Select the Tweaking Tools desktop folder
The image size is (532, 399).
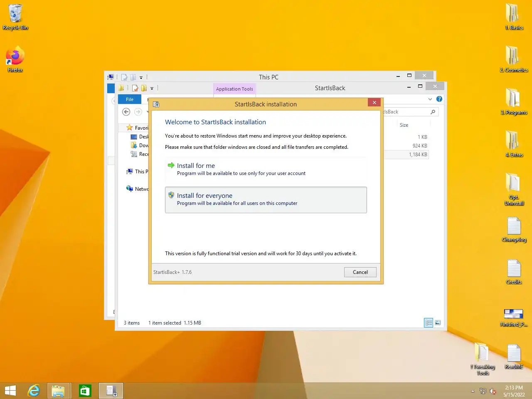pos(483,360)
